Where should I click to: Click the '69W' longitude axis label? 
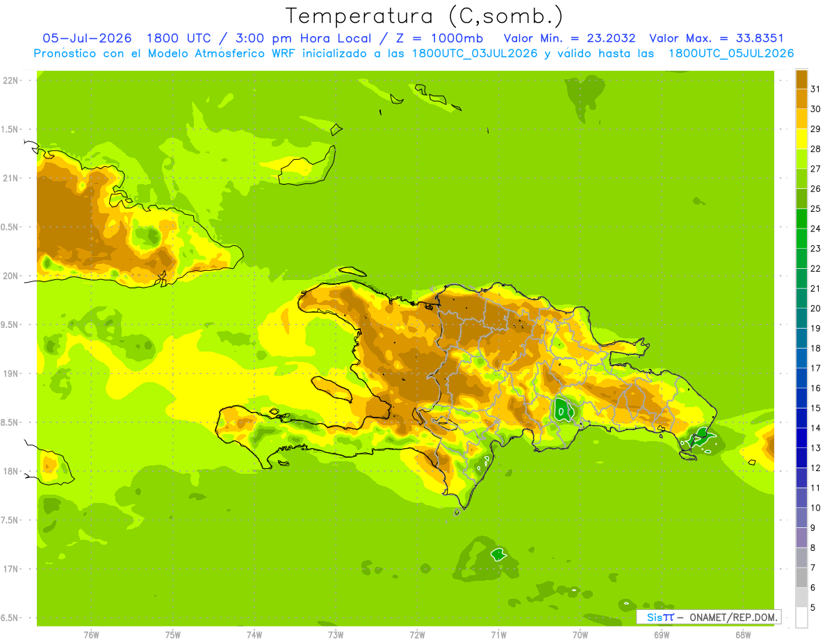pos(662,634)
